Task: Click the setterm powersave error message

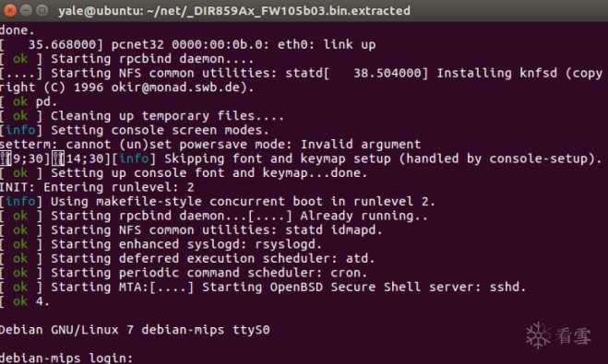Action: pyautogui.click(x=210, y=145)
